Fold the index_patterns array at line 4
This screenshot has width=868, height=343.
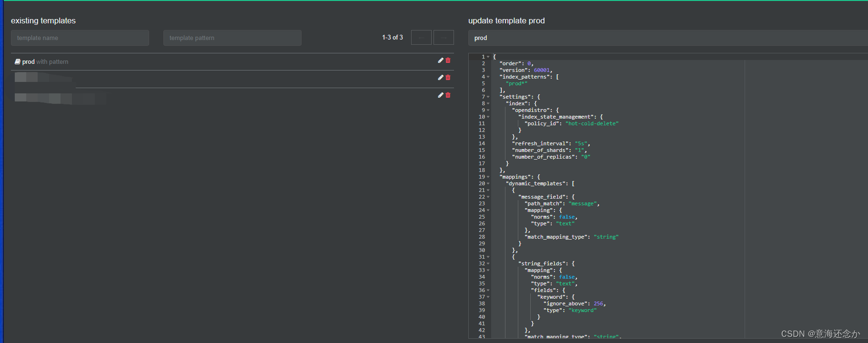(488, 77)
